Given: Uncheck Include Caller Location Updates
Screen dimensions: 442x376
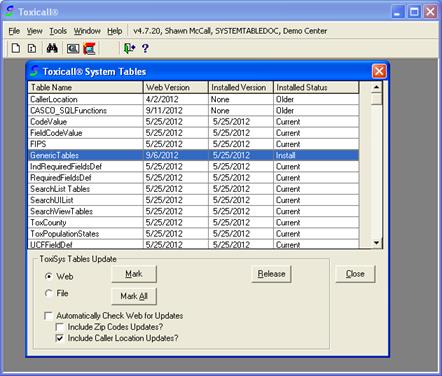Looking at the screenshot, I should tap(60, 338).
